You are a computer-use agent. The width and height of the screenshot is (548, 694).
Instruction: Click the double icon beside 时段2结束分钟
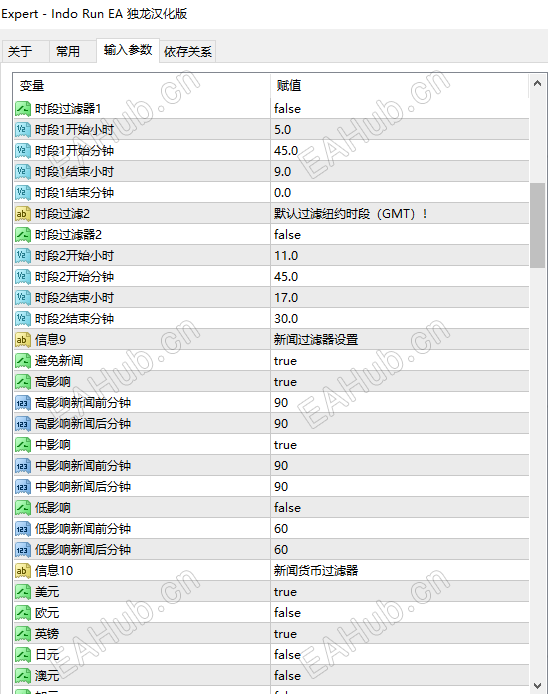pyautogui.click(x=23, y=319)
